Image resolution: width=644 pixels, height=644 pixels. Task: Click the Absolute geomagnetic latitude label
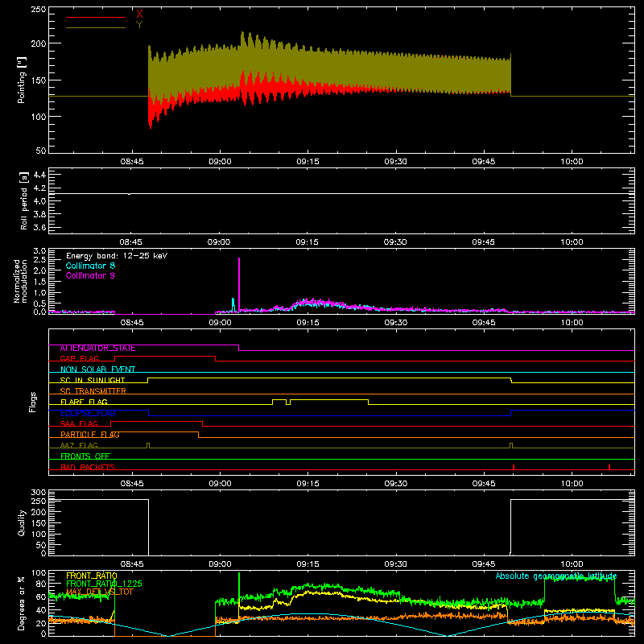tap(556, 576)
